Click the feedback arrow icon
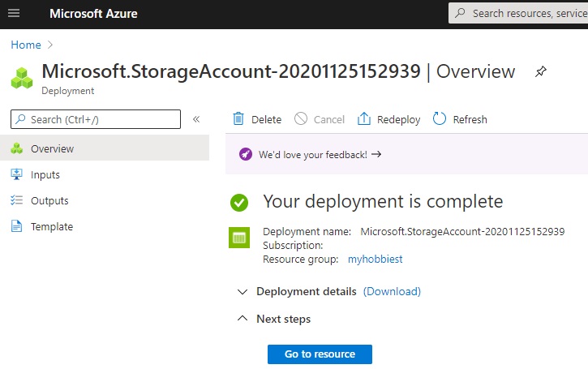 pyautogui.click(x=376, y=154)
